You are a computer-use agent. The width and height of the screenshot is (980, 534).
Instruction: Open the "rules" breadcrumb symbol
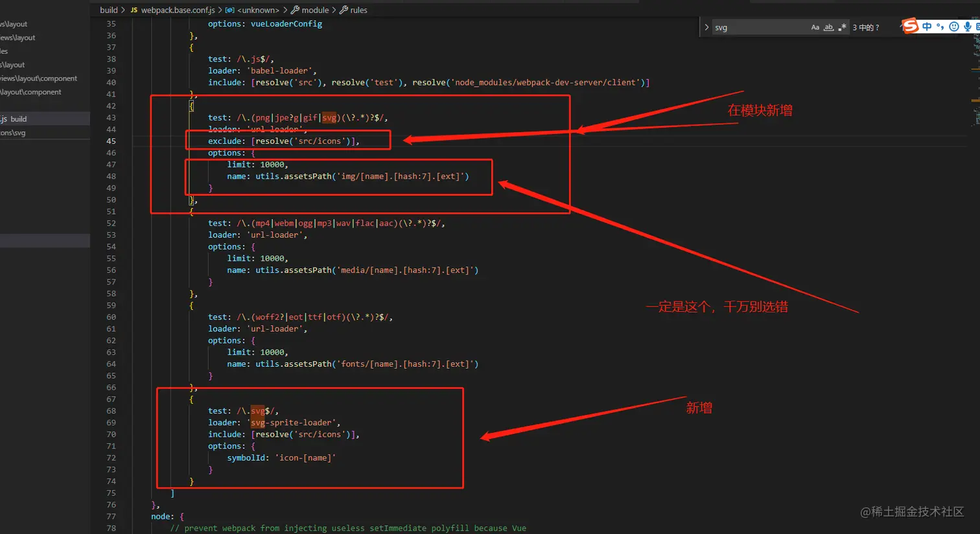tap(358, 10)
